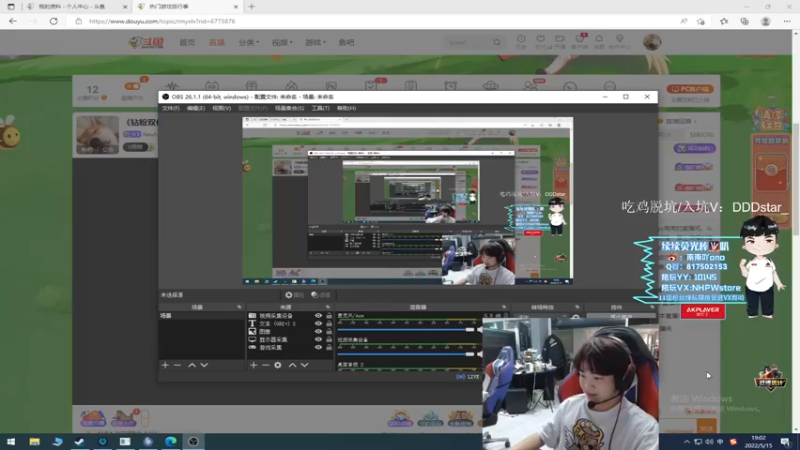Open Edge settings and more menu
800x450 pixels.
tap(787, 21)
